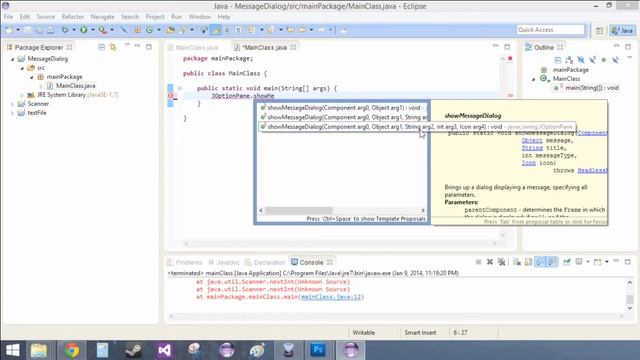Run the program with the green Run button
This screenshot has width=640, height=360.
(x=84, y=30)
